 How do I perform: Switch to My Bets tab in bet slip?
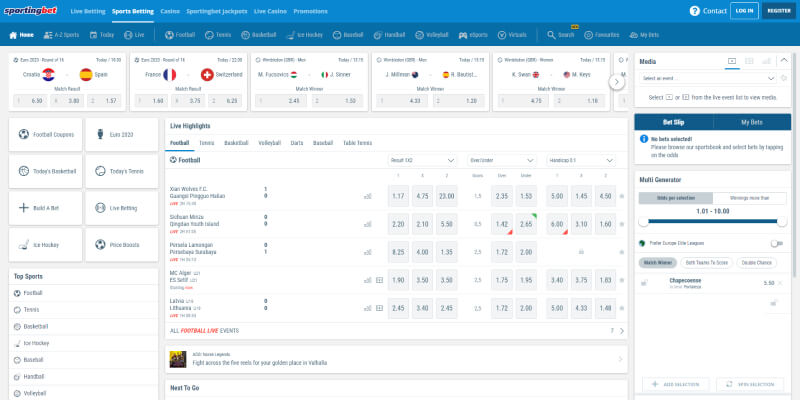pyautogui.click(x=752, y=122)
